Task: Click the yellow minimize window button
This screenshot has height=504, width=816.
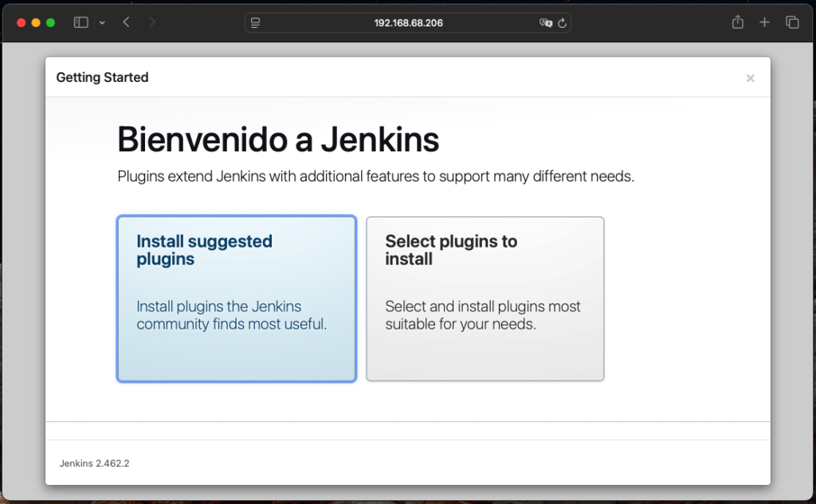Action: pos(36,23)
